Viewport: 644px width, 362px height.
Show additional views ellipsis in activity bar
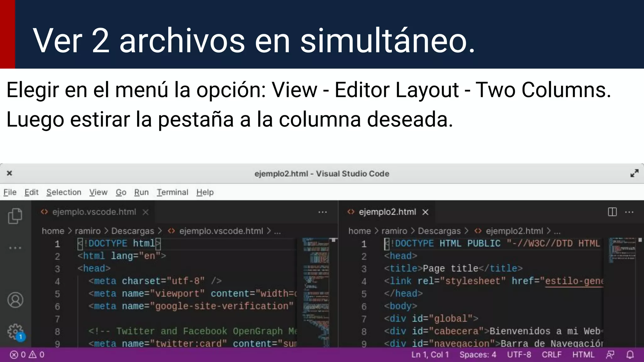(15, 248)
